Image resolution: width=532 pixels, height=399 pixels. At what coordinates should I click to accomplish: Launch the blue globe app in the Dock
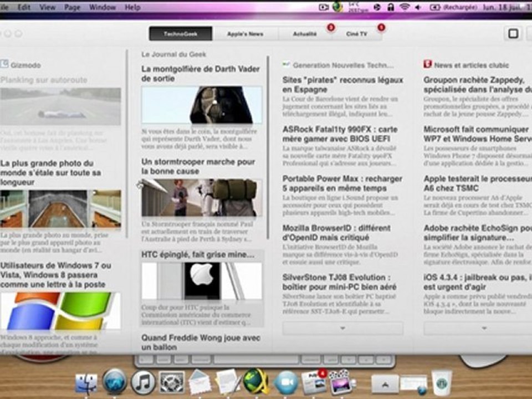click(115, 381)
